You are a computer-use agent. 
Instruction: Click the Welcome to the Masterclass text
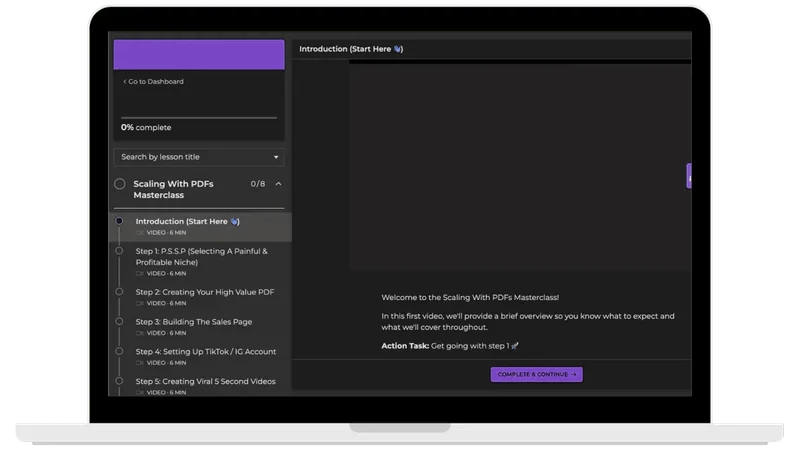(470, 297)
